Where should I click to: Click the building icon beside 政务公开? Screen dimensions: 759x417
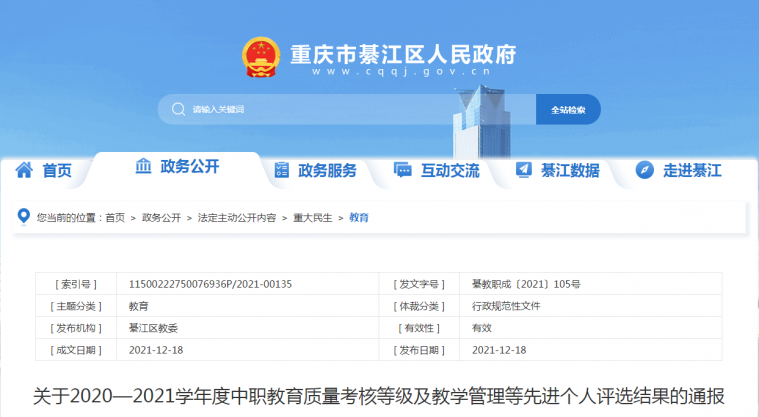143,166
